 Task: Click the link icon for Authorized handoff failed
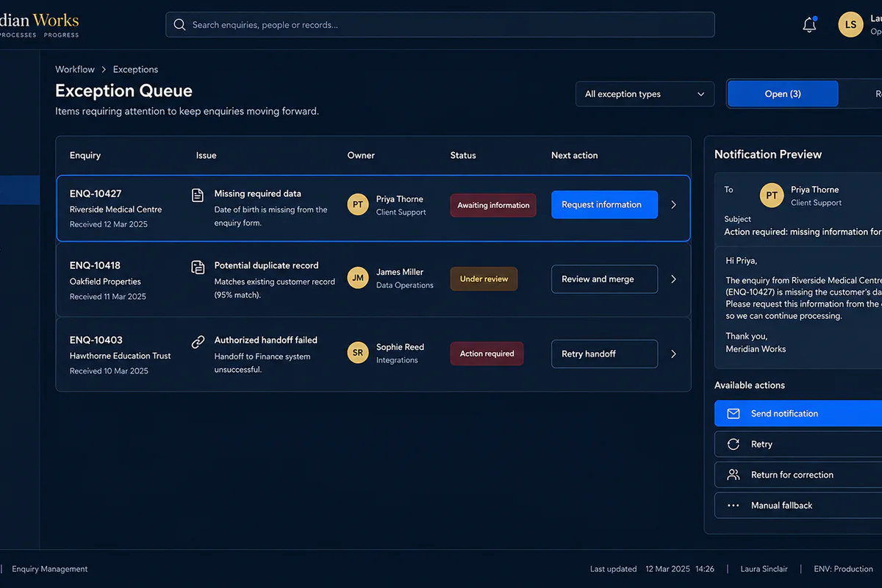tap(198, 342)
